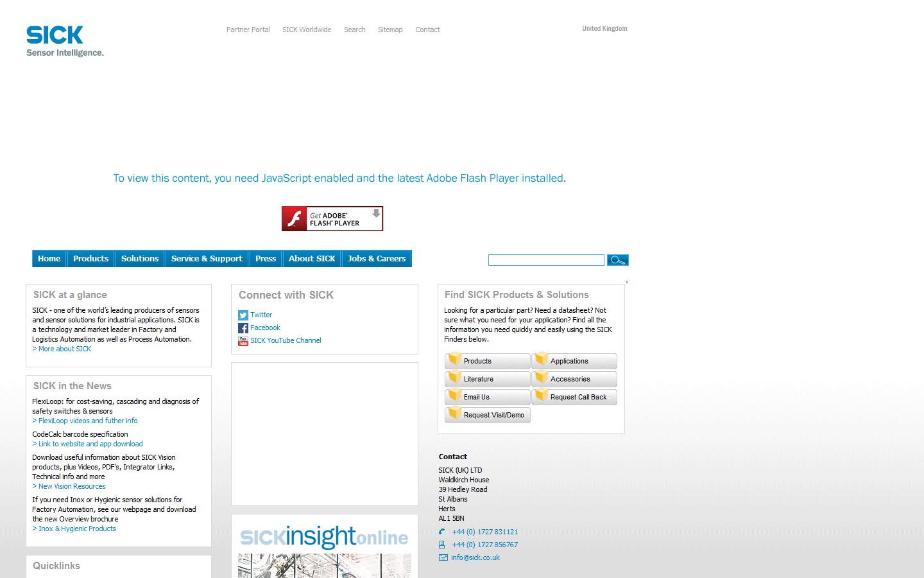Select Service & Support in navigation bar
The height and width of the screenshot is (578, 924).
[207, 259]
